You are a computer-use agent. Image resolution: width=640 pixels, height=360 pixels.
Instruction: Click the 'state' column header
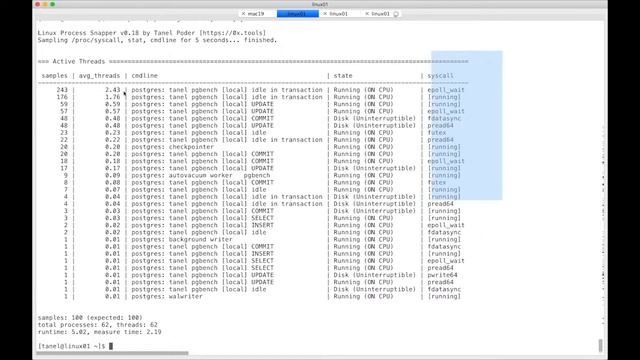click(343, 76)
